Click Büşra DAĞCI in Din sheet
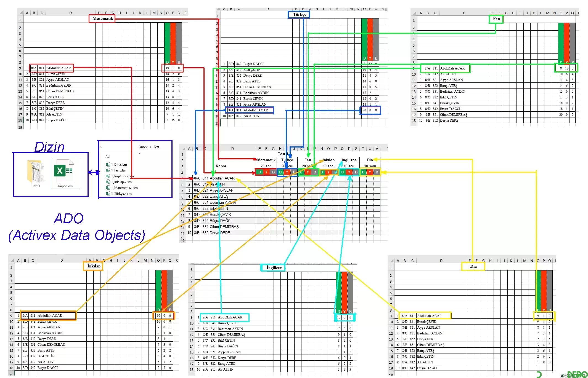 427,368
